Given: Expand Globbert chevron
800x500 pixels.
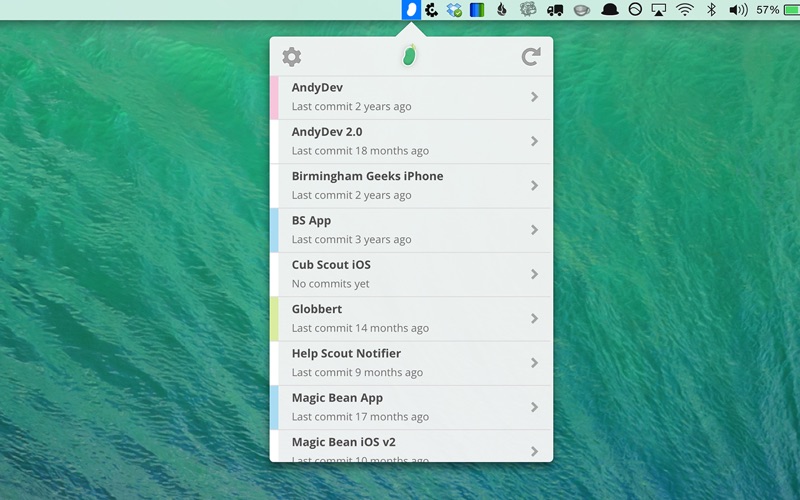Looking at the screenshot, I should pyautogui.click(x=534, y=319).
